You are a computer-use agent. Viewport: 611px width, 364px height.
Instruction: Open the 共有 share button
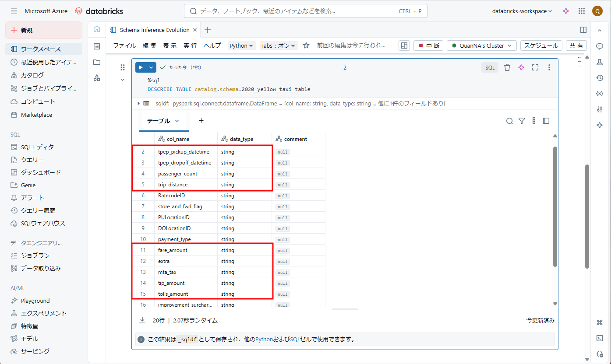[x=576, y=45]
